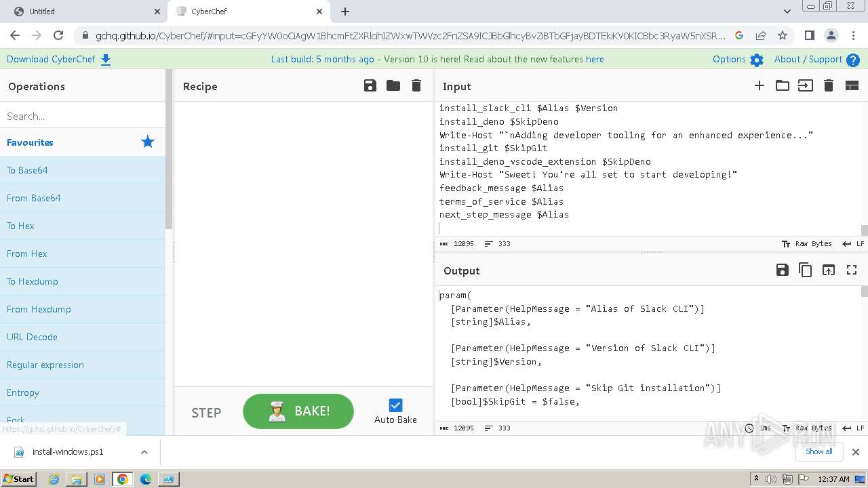This screenshot has width=868, height=488.
Task: Click the Chrome address bar URL
Action: point(410,35)
